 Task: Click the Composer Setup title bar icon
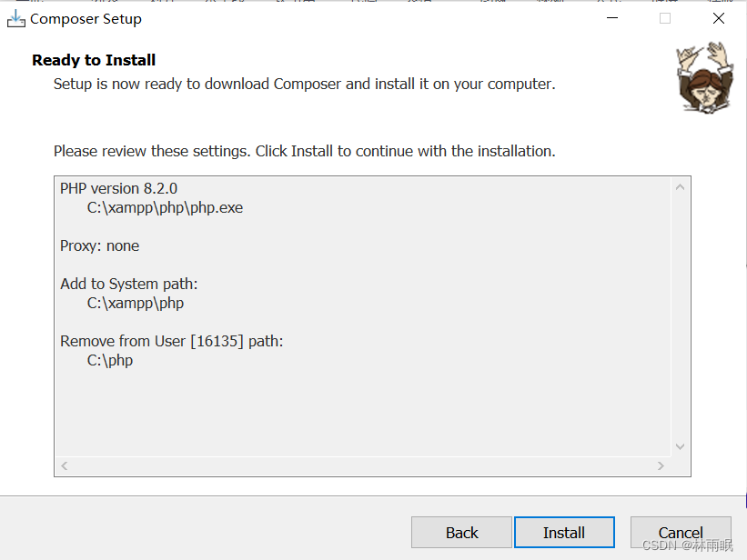tap(16, 17)
